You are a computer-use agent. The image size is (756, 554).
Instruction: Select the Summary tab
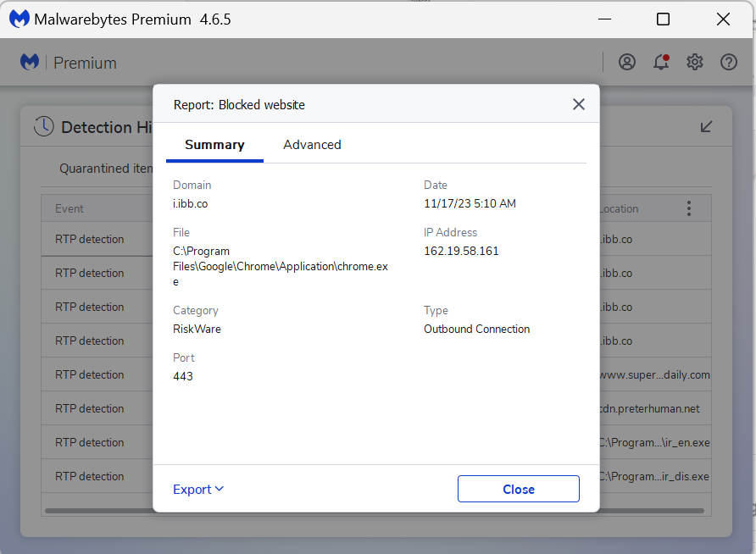(x=214, y=145)
